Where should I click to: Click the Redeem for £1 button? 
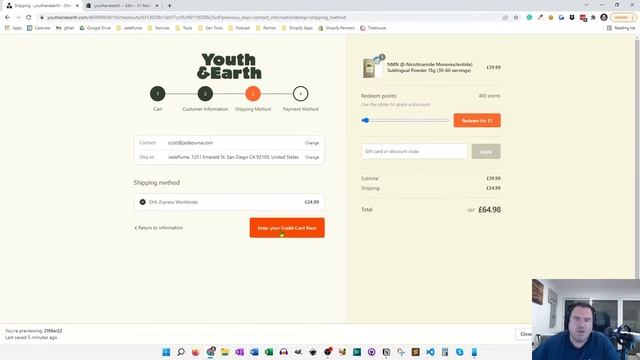pyautogui.click(x=477, y=120)
